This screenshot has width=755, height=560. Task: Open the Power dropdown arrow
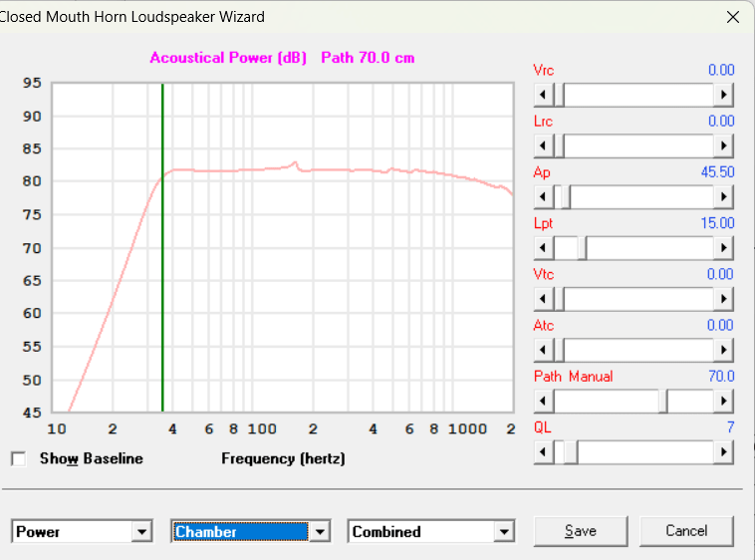click(x=142, y=532)
